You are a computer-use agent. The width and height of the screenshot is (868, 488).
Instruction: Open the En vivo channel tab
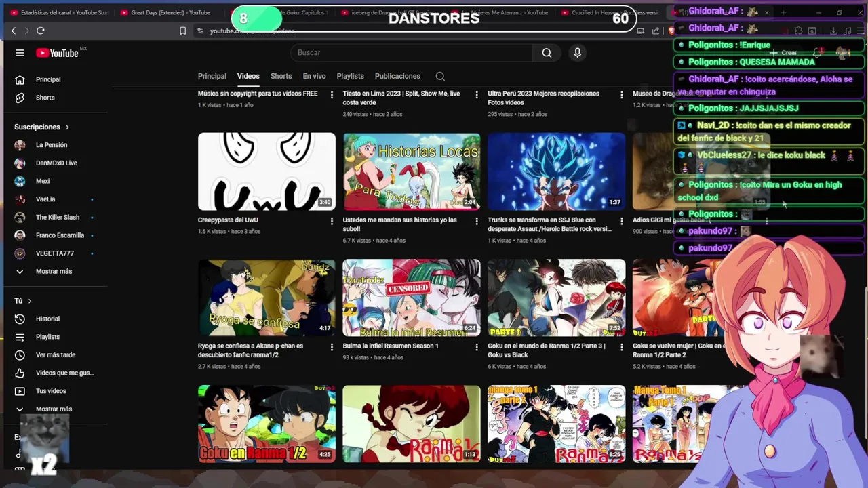(314, 76)
